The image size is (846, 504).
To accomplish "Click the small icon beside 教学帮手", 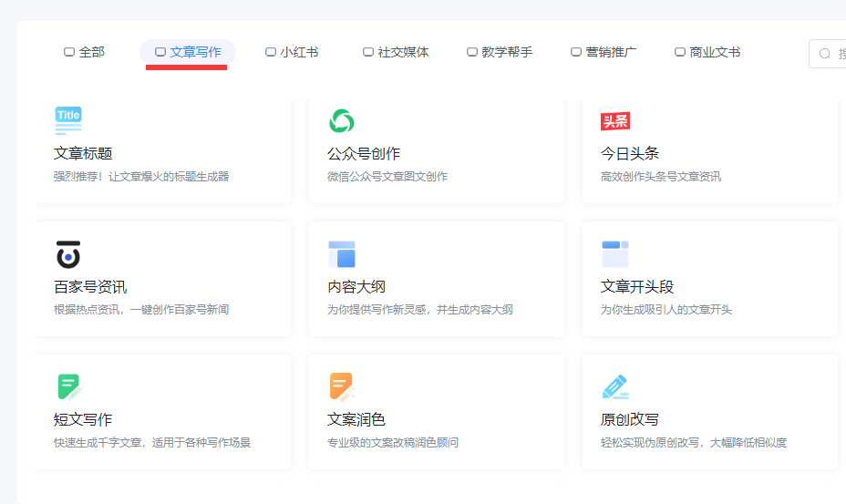I will pos(472,52).
